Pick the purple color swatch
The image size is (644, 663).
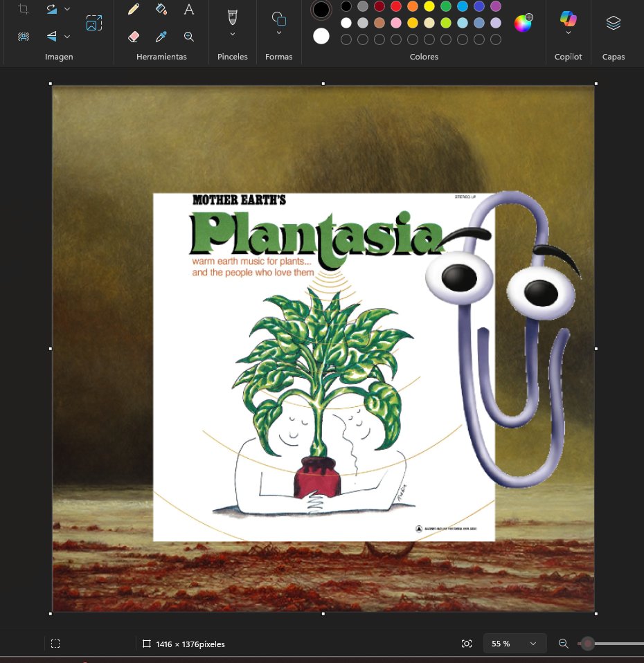tap(496, 6)
